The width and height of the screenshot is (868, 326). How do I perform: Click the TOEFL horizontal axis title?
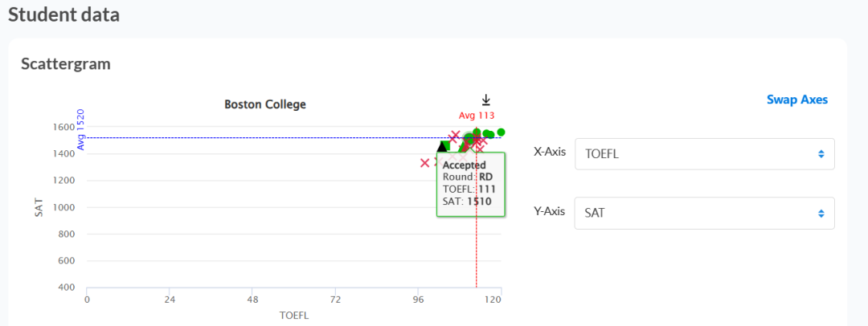[294, 316]
